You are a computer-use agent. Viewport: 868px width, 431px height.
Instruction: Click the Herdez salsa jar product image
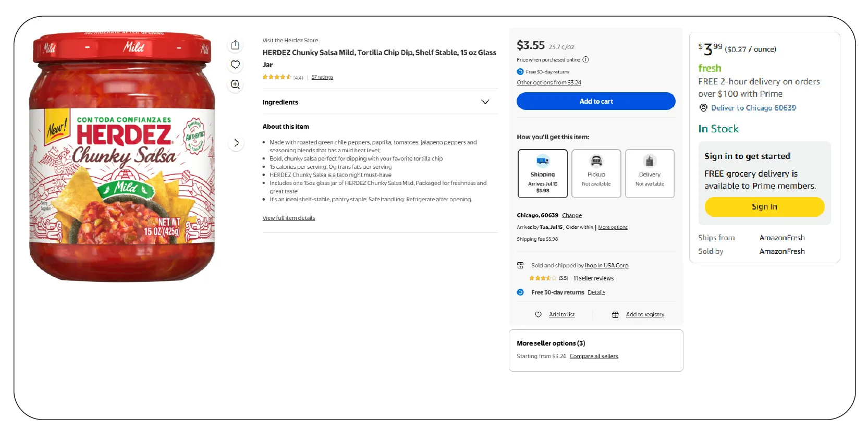point(122,156)
